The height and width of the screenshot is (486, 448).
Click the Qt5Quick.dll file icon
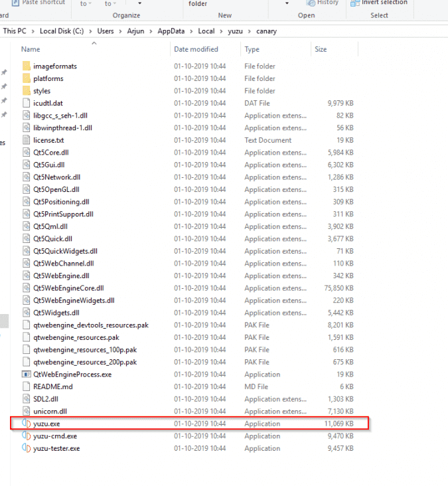[27, 238]
